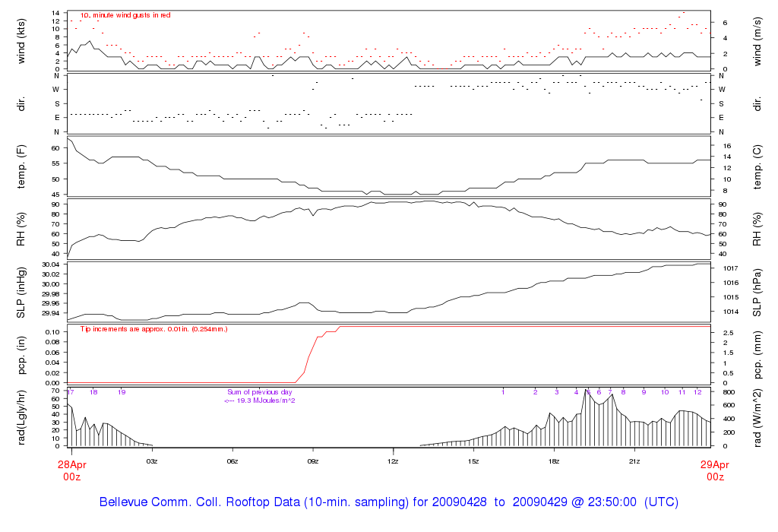Click the '10. minute wind gusts in red' note
The width and height of the screenshot is (778, 532).
[x=125, y=15]
